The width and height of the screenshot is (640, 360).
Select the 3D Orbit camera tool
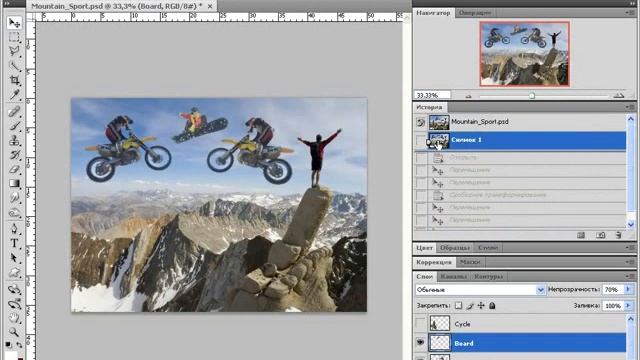14,304
